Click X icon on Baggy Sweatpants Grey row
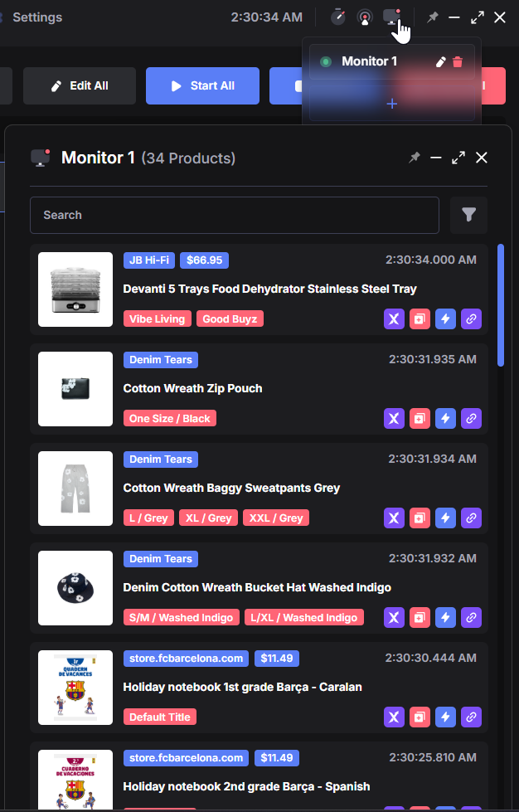 click(394, 518)
